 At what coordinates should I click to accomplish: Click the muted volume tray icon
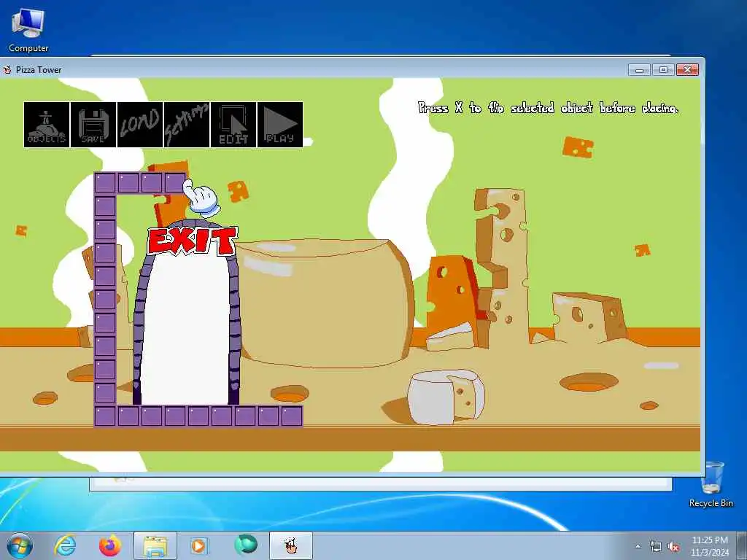click(x=673, y=547)
